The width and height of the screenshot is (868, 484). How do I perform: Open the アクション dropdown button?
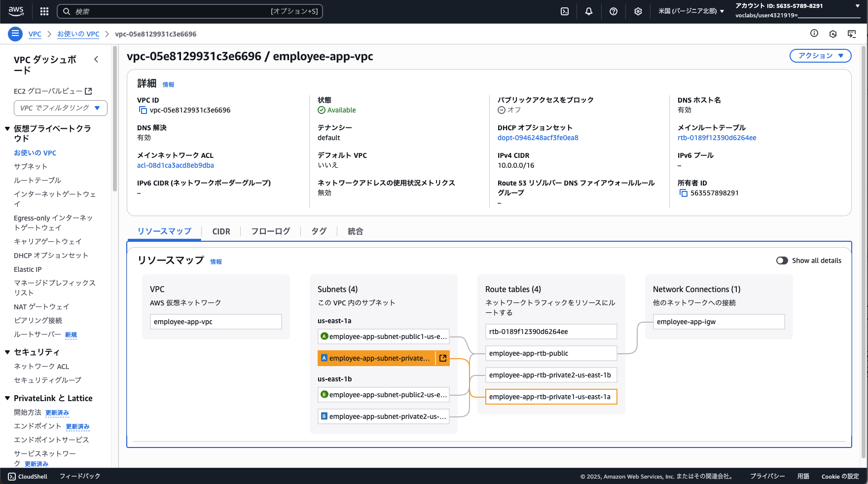point(821,56)
